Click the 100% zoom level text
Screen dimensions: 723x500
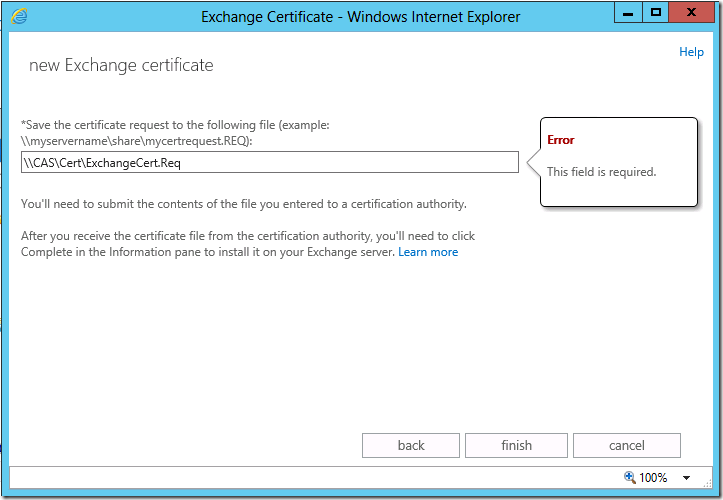653,477
